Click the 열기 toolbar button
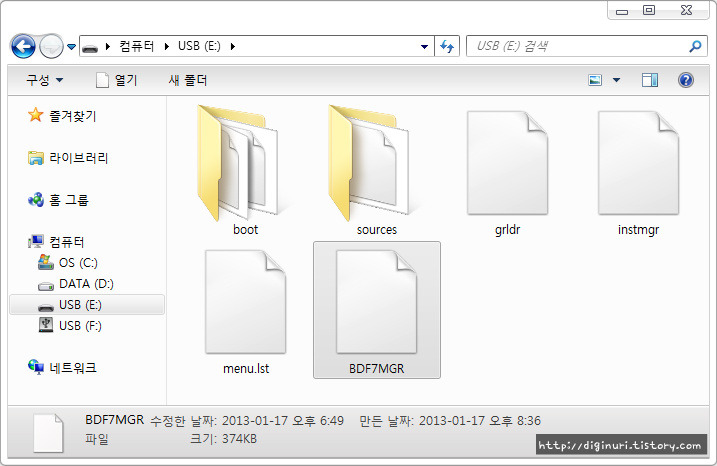 tap(117, 80)
